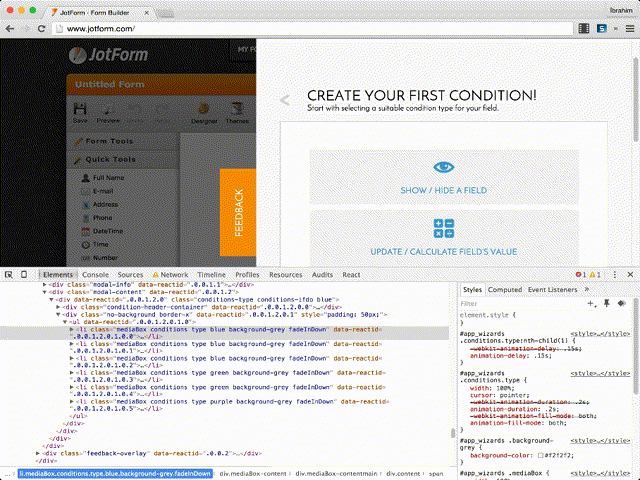Click the Styles Filter input

pos(522,303)
